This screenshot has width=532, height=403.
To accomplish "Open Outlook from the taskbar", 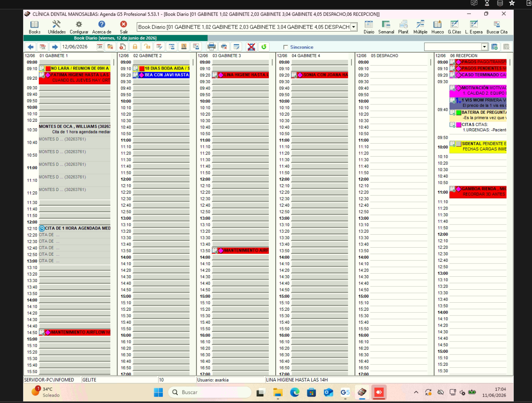I will (x=328, y=392).
